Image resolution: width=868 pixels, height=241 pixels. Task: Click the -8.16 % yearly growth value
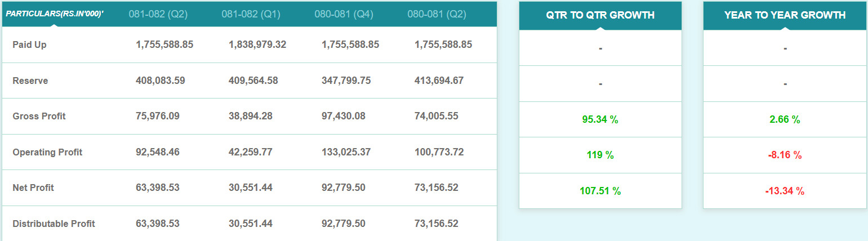(x=785, y=155)
